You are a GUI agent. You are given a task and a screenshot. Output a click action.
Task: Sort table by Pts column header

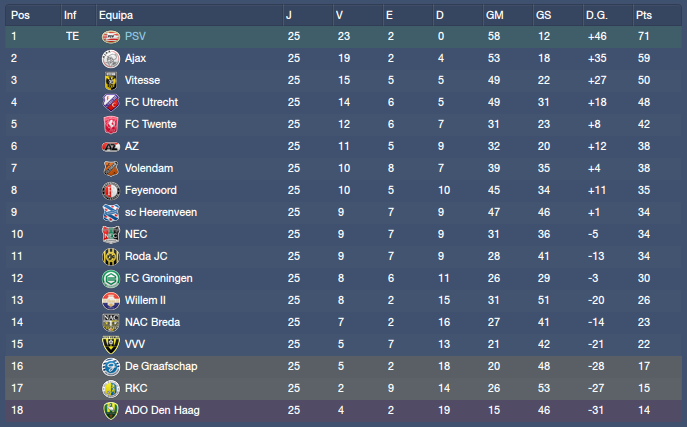point(645,15)
